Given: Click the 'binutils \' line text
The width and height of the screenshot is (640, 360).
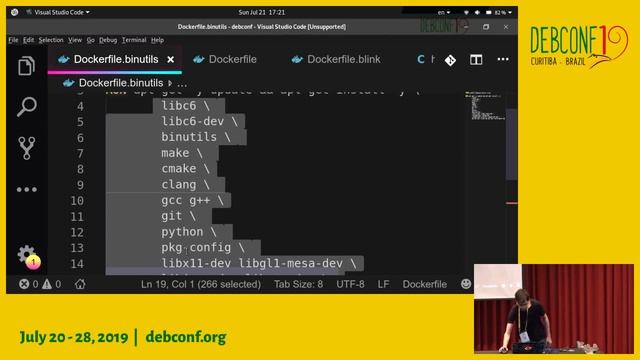Looking at the screenshot, I should (196, 137).
